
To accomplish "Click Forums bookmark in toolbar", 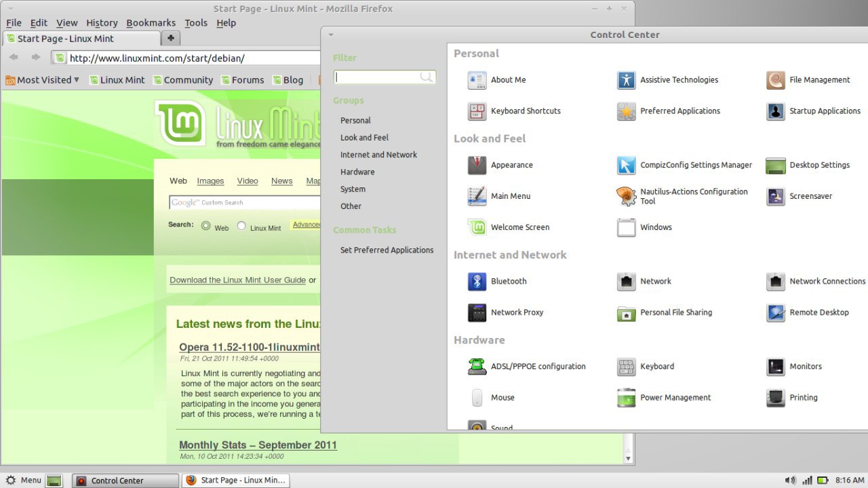I will point(242,79).
